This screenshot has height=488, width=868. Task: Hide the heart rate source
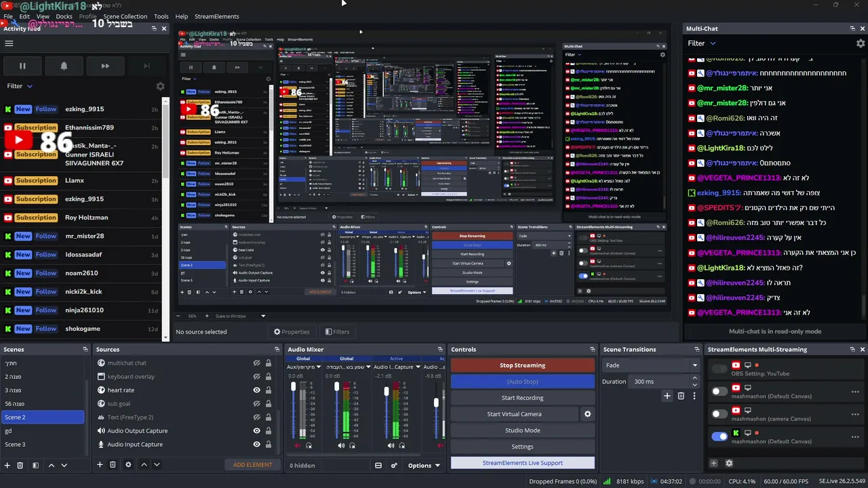pos(257,390)
